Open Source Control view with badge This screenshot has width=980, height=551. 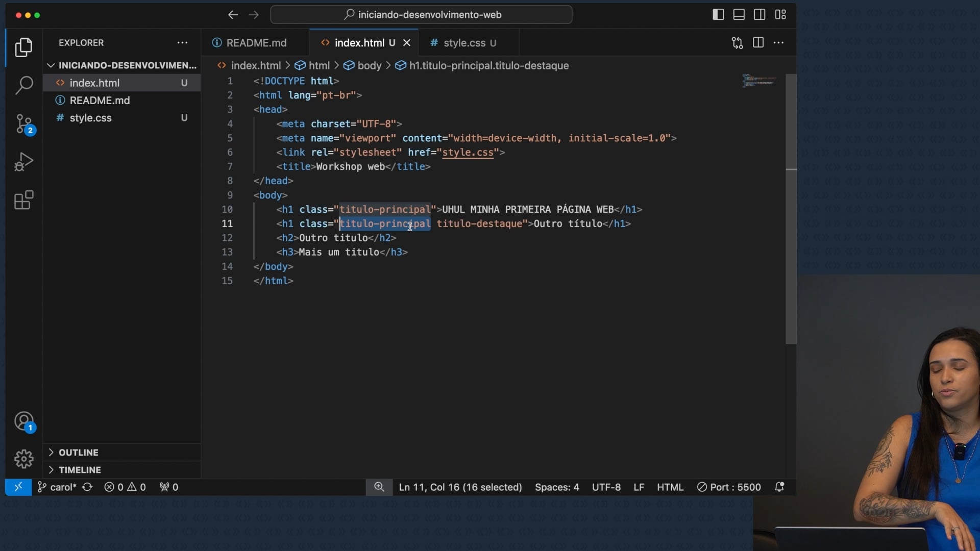(x=23, y=124)
